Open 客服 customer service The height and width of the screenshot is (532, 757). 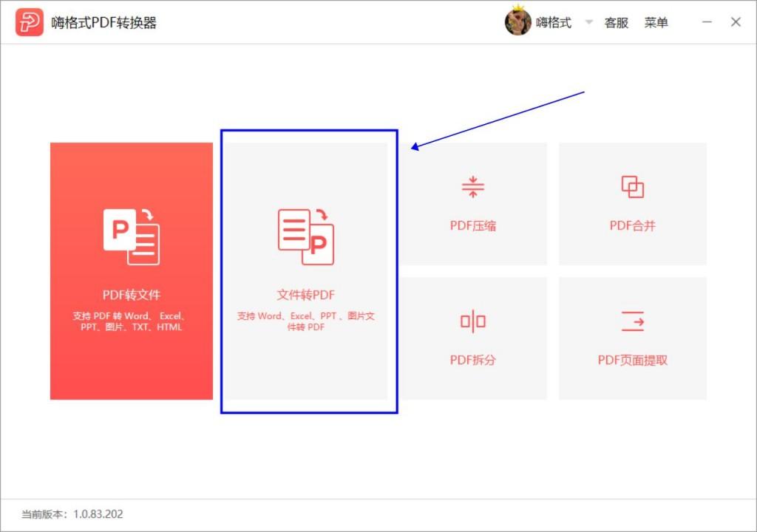pos(616,22)
